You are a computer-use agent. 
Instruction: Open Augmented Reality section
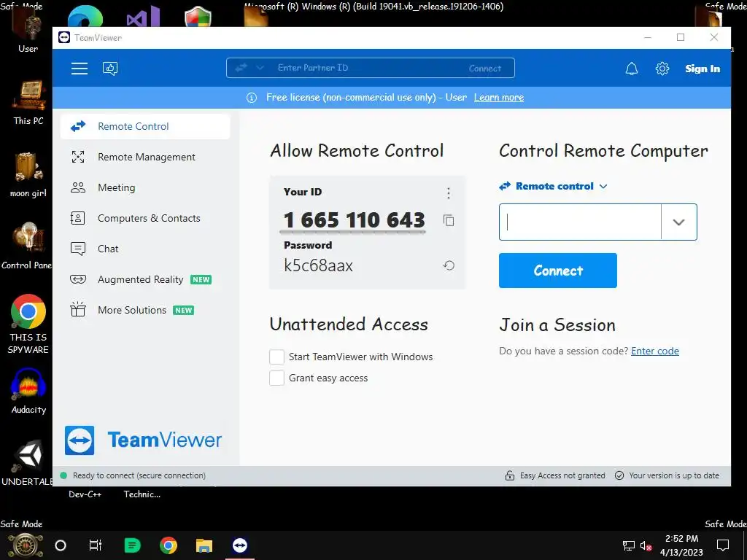tap(145, 279)
